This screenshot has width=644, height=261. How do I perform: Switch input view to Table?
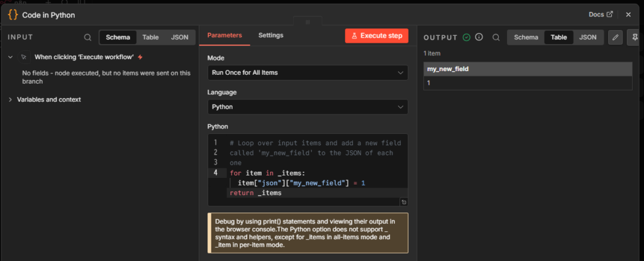pos(150,37)
